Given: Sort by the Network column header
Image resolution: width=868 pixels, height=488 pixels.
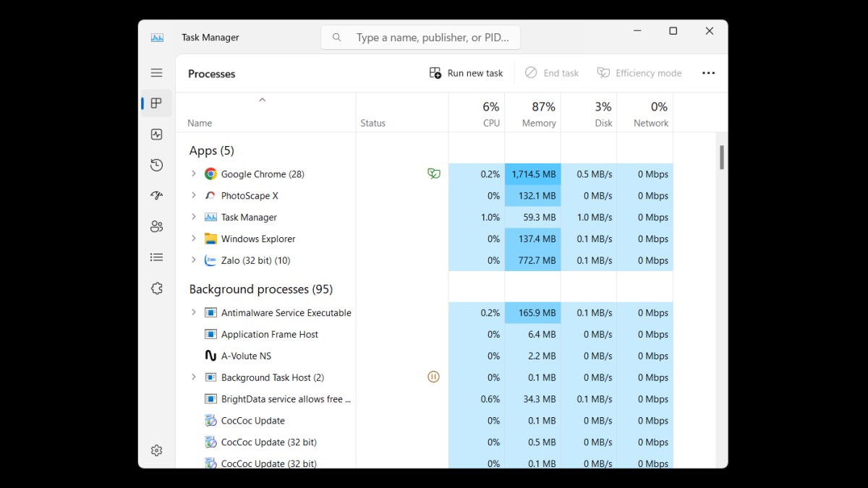Looking at the screenshot, I should (644, 113).
